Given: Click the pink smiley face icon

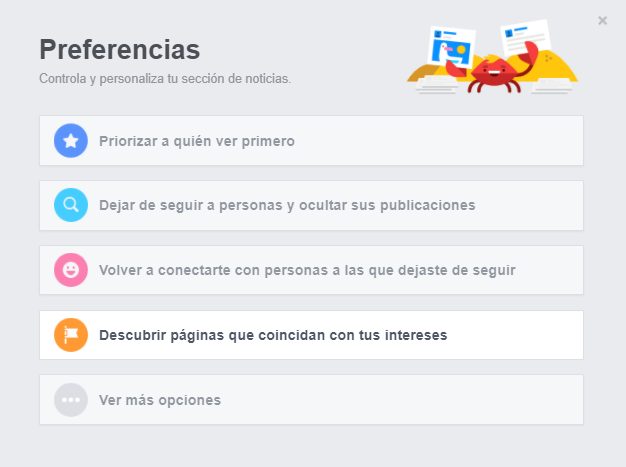Looking at the screenshot, I should pos(71,270).
